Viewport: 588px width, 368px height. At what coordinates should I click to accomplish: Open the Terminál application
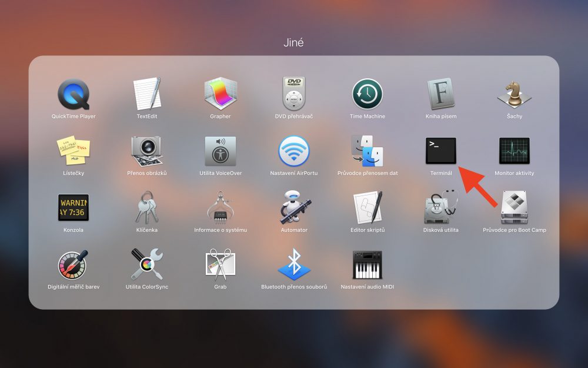pyautogui.click(x=441, y=151)
